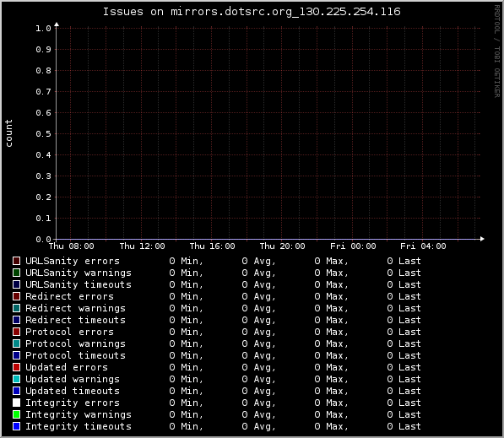The height and width of the screenshot is (438, 504).
Task: Click the 0.5 value on y-axis
Action: pyautogui.click(x=43, y=133)
